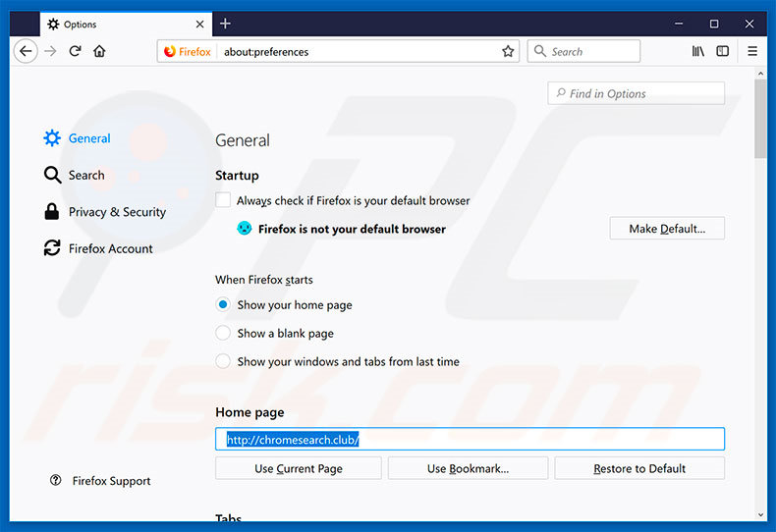This screenshot has height=532, width=776.
Task: Open the Library icon in toolbar
Action: (697, 51)
